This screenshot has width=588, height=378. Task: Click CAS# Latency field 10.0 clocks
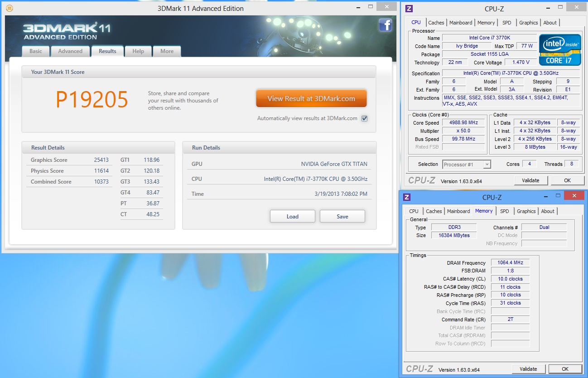[510, 279]
